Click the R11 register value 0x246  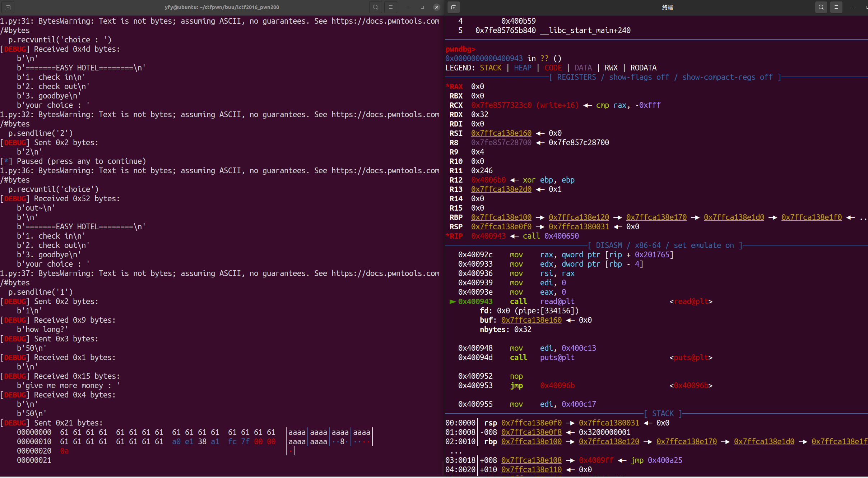pos(482,171)
